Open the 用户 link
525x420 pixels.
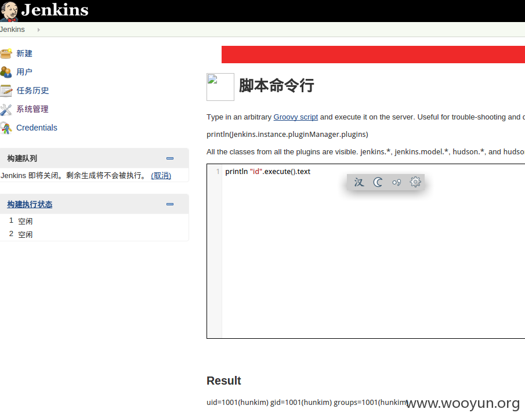(x=24, y=72)
